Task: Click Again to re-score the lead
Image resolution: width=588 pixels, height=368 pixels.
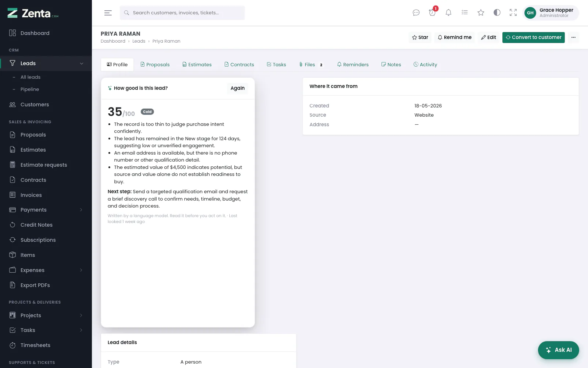Action: click(237, 88)
